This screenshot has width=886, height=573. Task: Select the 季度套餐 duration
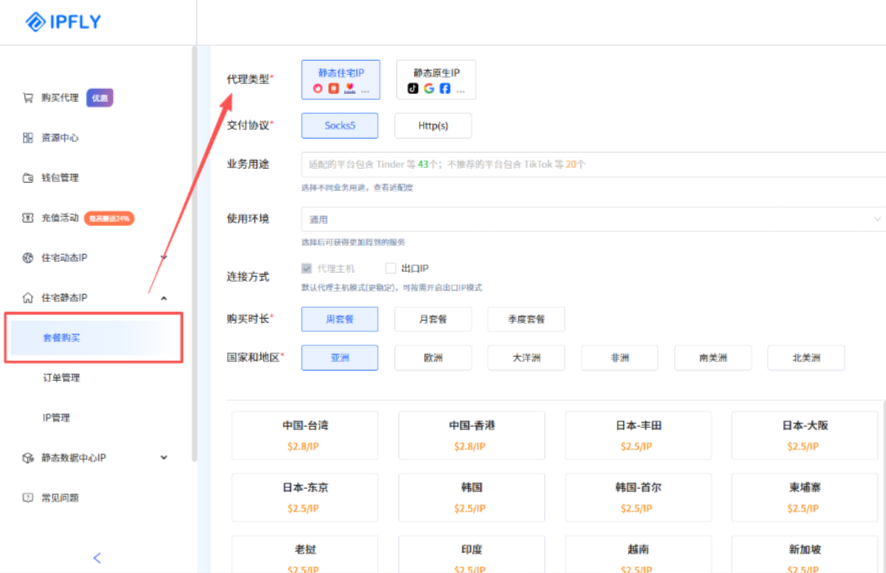(526, 319)
